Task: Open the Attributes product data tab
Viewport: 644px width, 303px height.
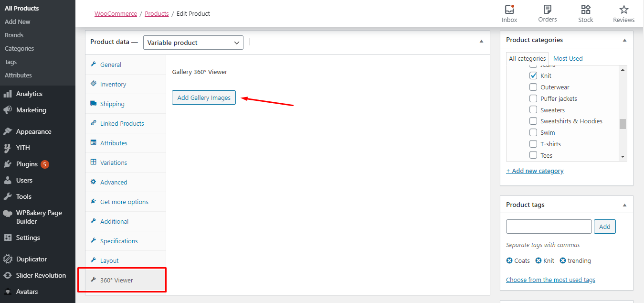Action: [126, 143]
